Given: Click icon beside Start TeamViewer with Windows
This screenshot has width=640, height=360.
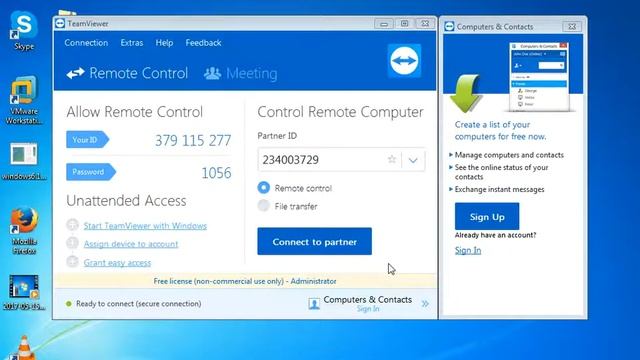Looking at the screenshot, I should (72, 225).
